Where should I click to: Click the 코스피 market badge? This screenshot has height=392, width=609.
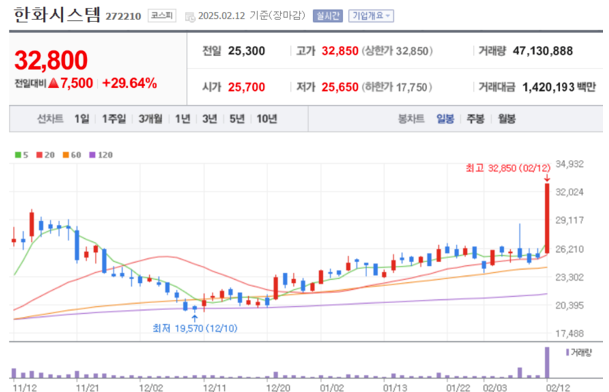[162, 16]
